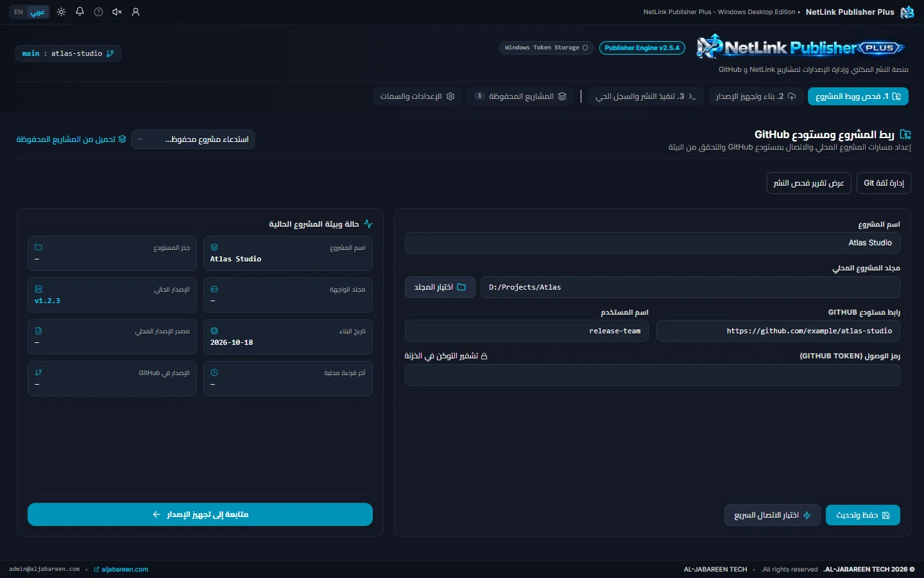Click the GitHub token input field
This screenshot has height=578, width=924.
coord(653,375)
